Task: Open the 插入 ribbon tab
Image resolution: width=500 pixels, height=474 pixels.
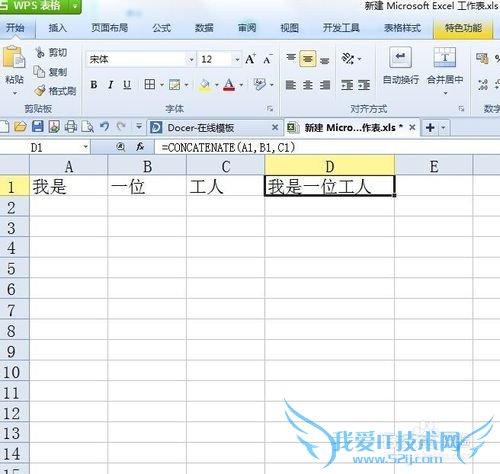Action: pos(58,28)
